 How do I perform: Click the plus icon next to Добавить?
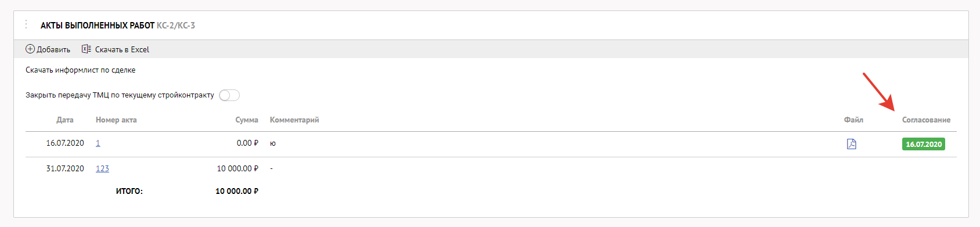click(30, 49)
